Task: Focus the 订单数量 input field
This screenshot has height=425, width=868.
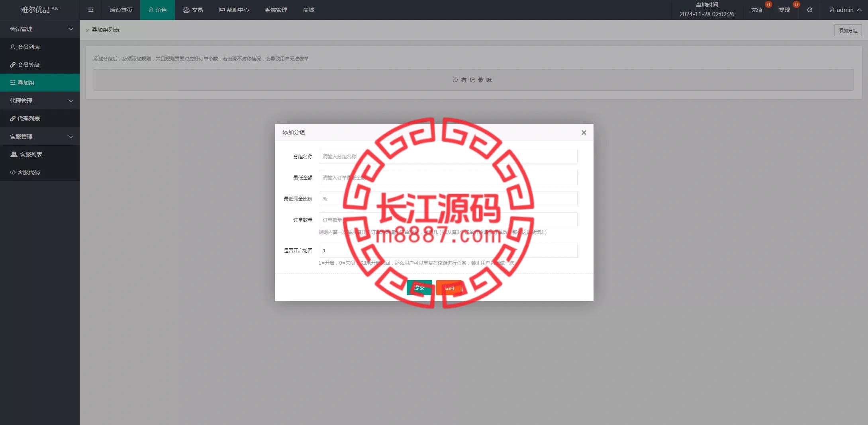Action: pos(448,220)
